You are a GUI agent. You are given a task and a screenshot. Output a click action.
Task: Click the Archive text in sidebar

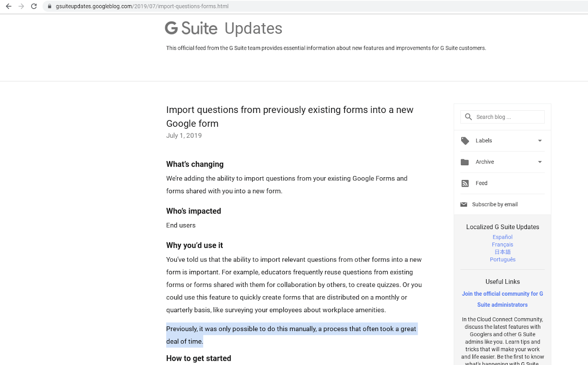click(485, 162)
